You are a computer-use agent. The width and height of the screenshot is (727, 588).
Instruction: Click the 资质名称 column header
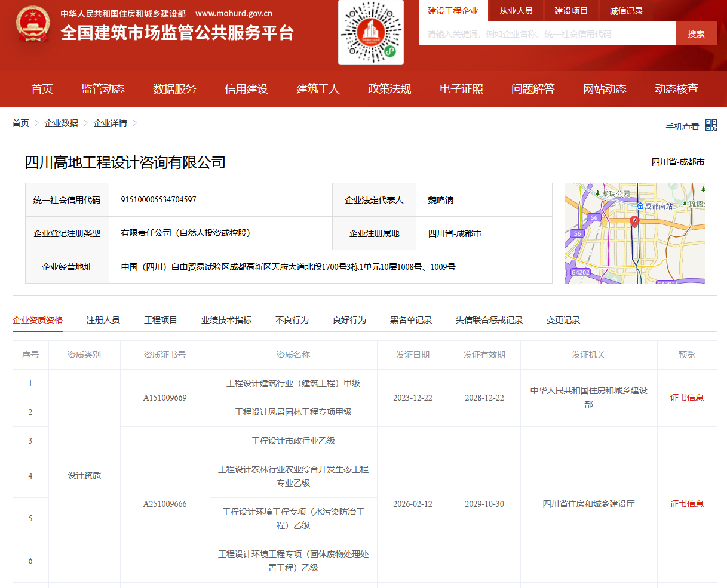click(x=293, y=355)
